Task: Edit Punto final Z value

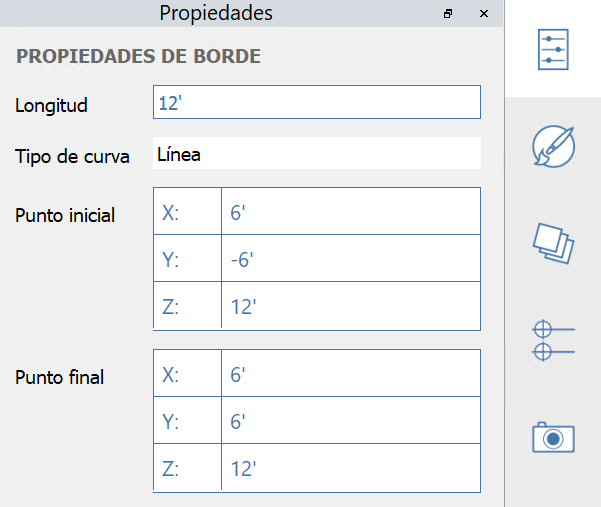Action: click(x=350, y=468)
